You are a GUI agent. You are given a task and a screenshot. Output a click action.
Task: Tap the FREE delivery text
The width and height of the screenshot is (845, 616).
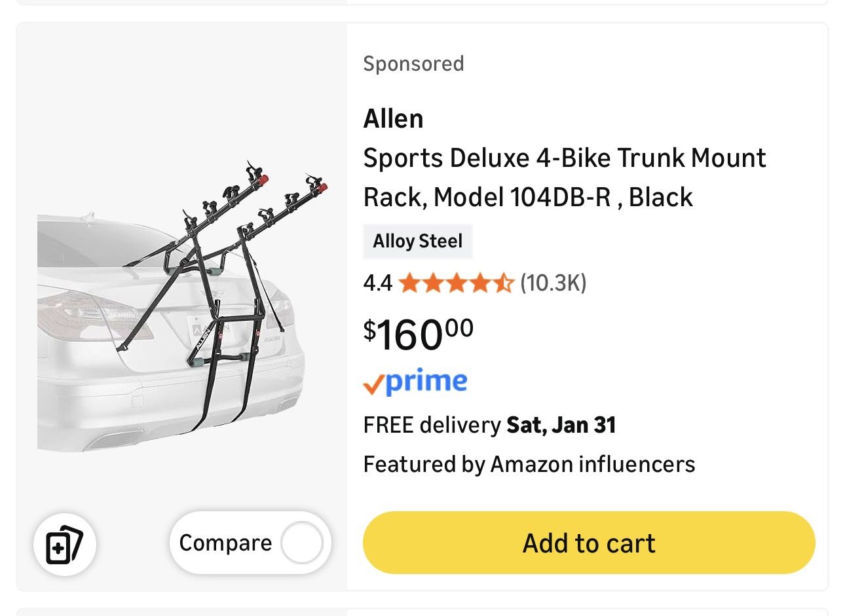(x=432, y=426)
